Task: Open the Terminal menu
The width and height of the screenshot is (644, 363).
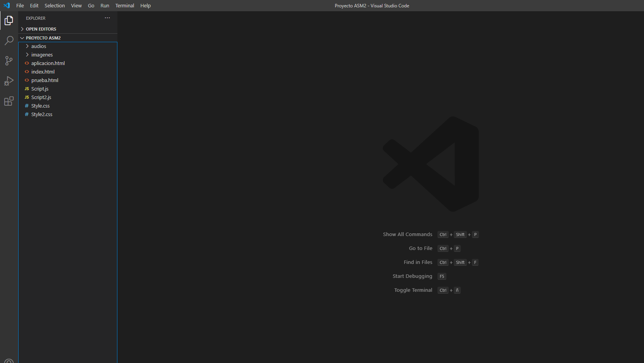Action: coord(125,5)
